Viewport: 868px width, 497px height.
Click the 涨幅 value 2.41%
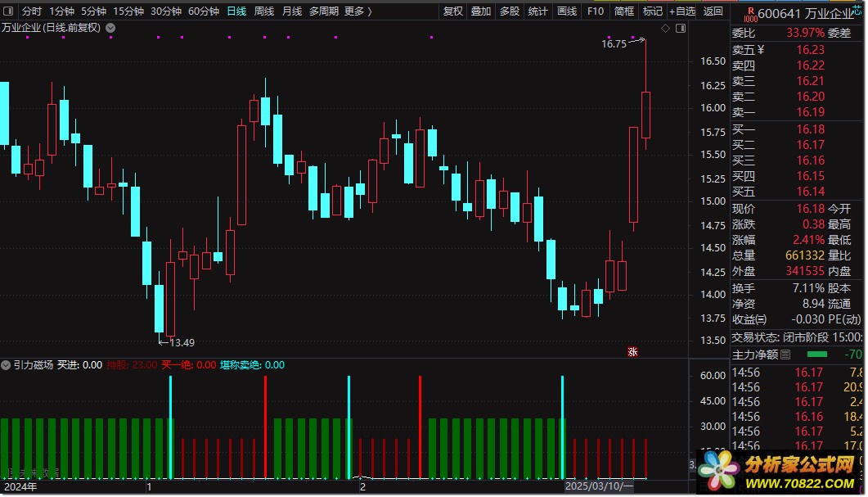809,240
